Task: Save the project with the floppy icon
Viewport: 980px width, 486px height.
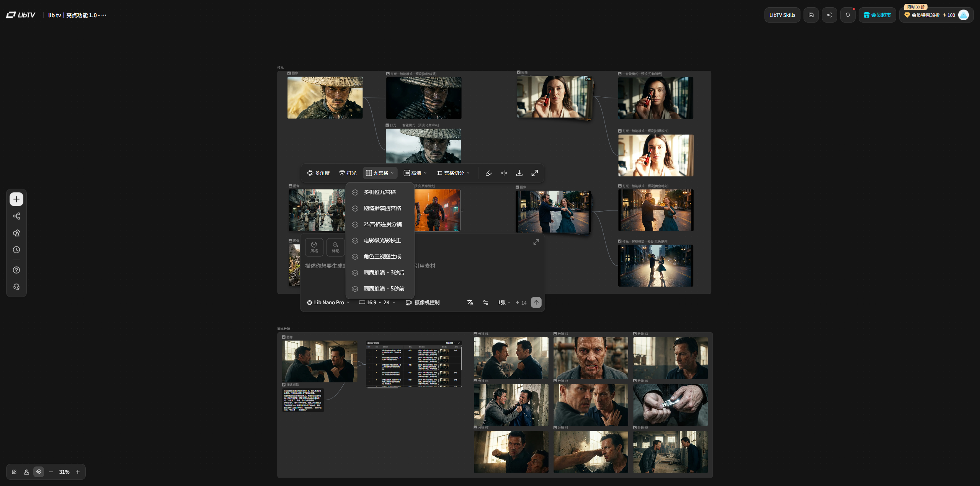Action: click(811, 15)
